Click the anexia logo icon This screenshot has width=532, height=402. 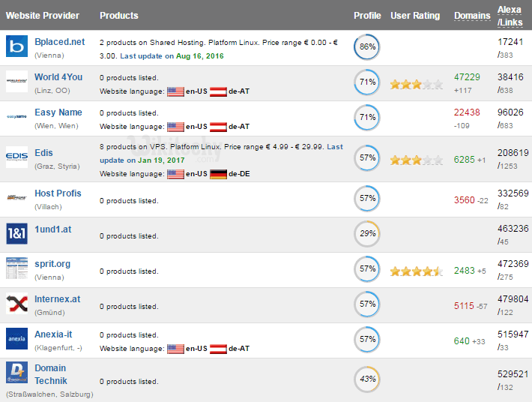click(x=16, y=338)
